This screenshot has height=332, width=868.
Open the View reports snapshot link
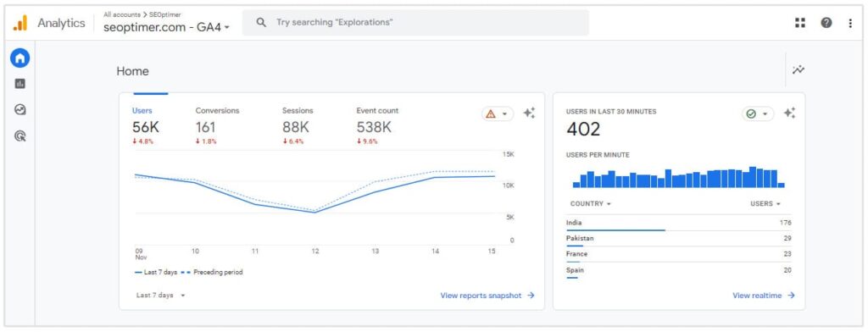[x=487, y=296]
